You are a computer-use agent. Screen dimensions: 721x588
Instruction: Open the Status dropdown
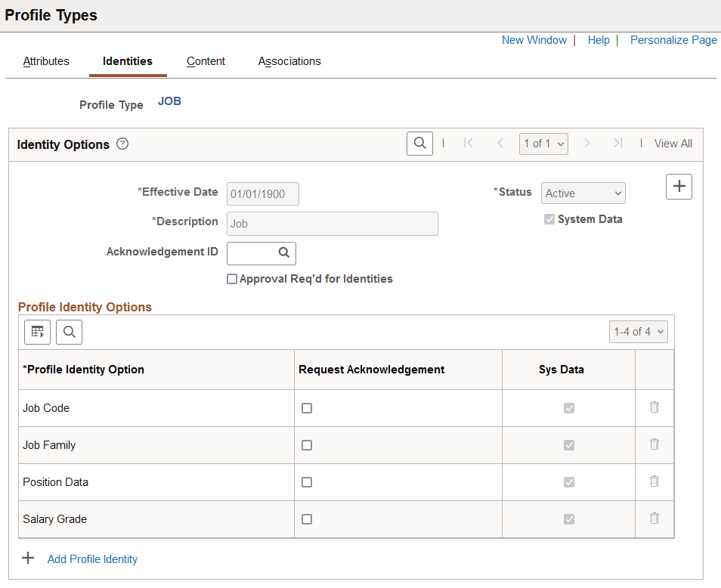click(x=583, y=193)
